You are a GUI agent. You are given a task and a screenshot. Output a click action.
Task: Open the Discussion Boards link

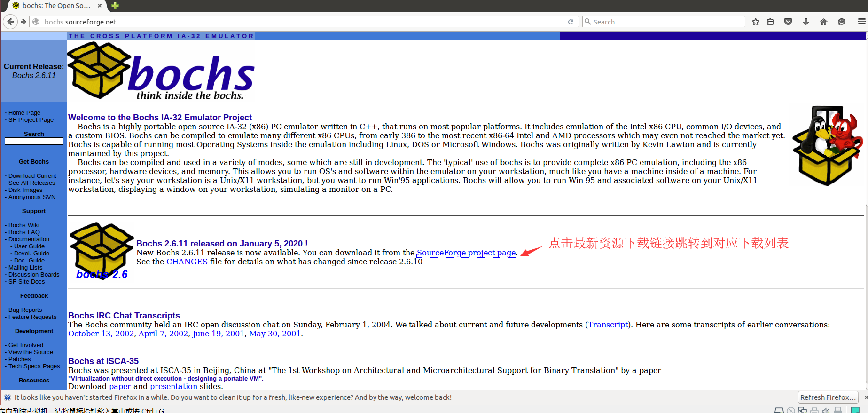click(x=34, y=275)
